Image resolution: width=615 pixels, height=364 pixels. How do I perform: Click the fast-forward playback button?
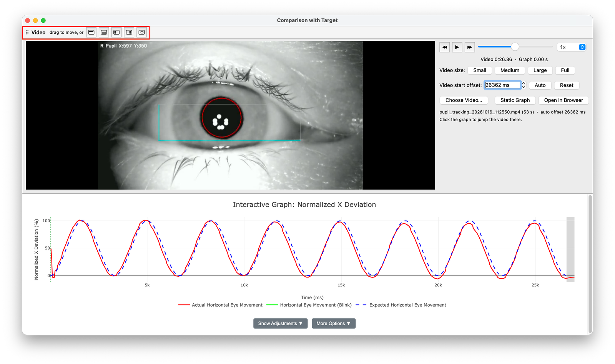click(x=470, y=47)
